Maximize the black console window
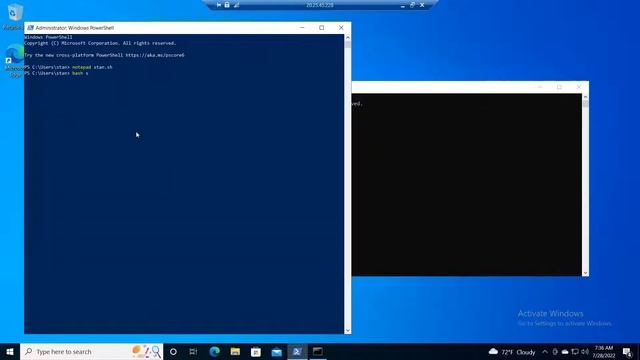 (559, 87)
